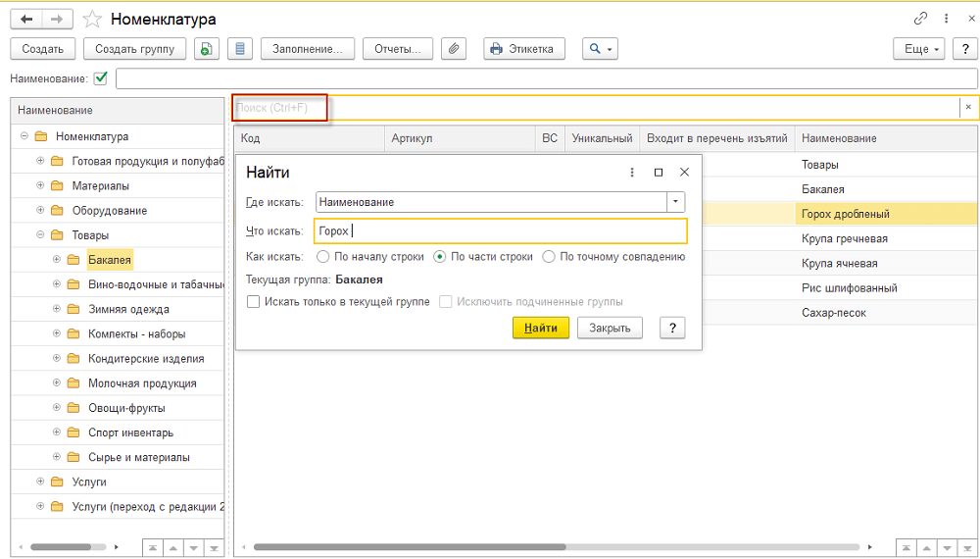This screenshot has width=980, height=559.
Task: Print label with Этикетка button
Action: (x=523, y=49)
